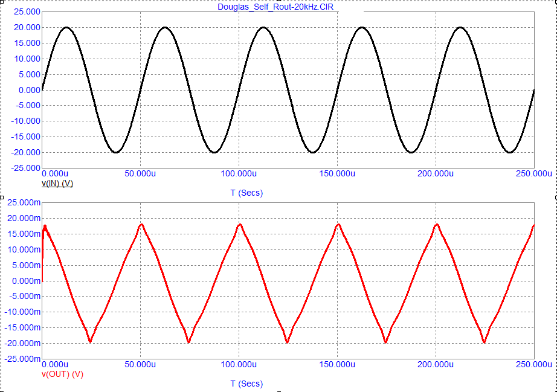This screenshot has width=557, height=392.
Task: Click 250.000u on the upper plot time axis
Action: click(x=534, y=173)
